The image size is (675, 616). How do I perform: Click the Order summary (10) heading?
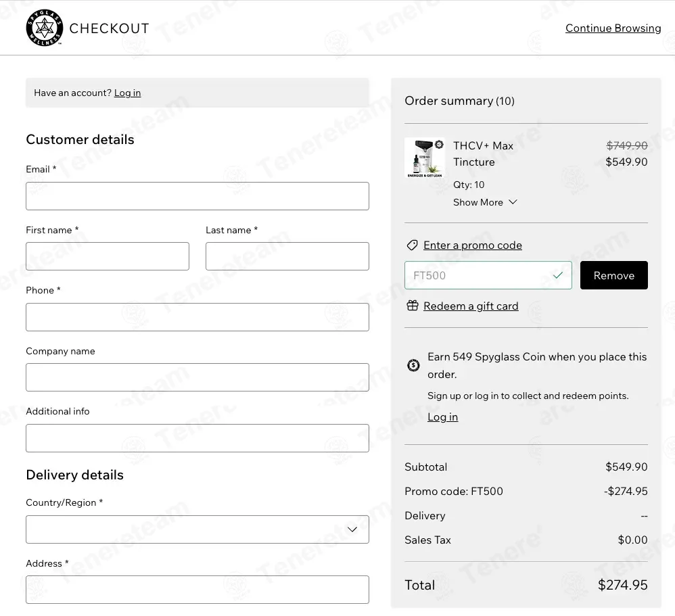459,101
